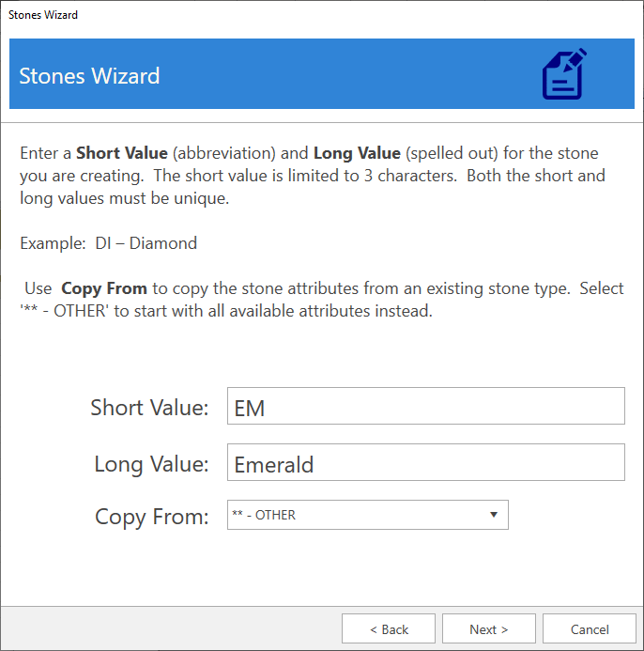The image size is (644, 651).
Task: Click into the Short Value field
Action: coord(425,407)
